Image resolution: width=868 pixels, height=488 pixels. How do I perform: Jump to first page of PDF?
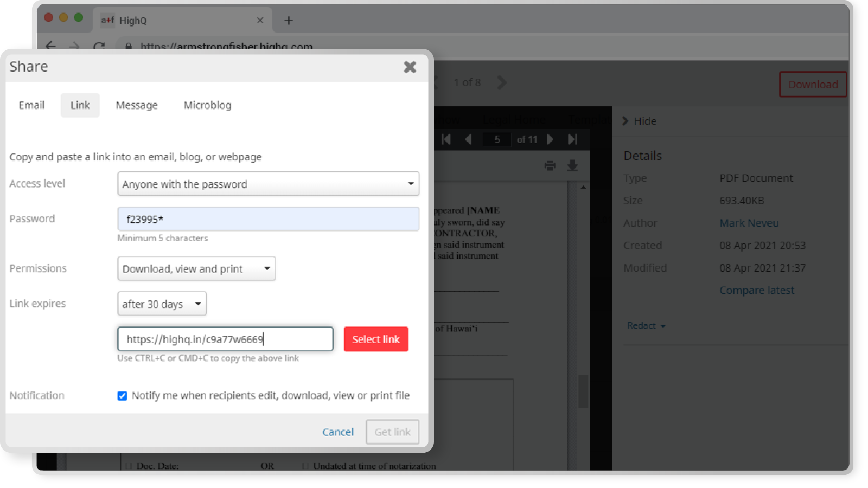click(x=446, y=139)
